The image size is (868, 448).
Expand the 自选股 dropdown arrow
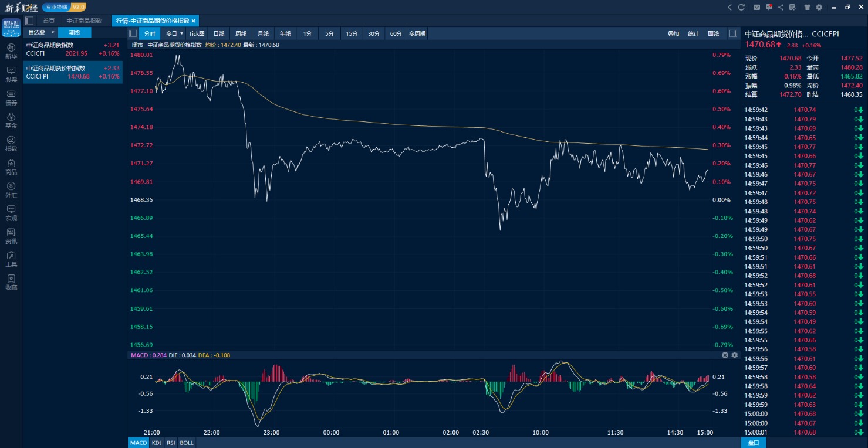click(53, 32)
